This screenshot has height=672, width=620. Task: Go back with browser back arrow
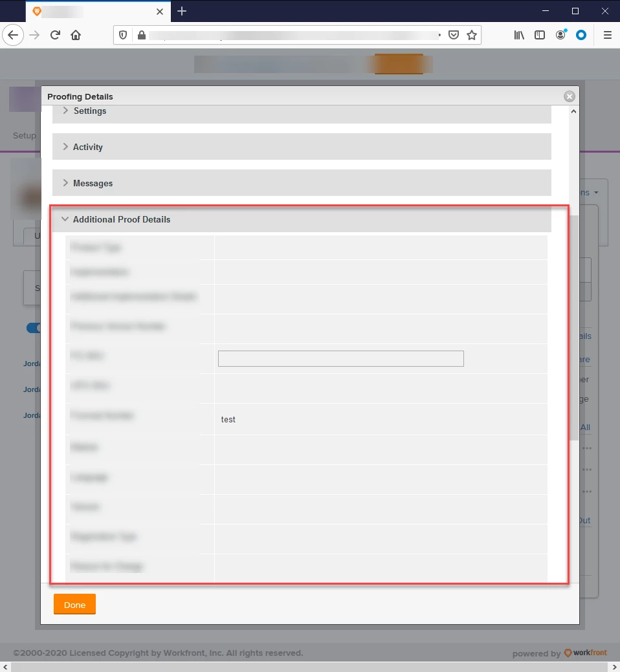(13, 35)
